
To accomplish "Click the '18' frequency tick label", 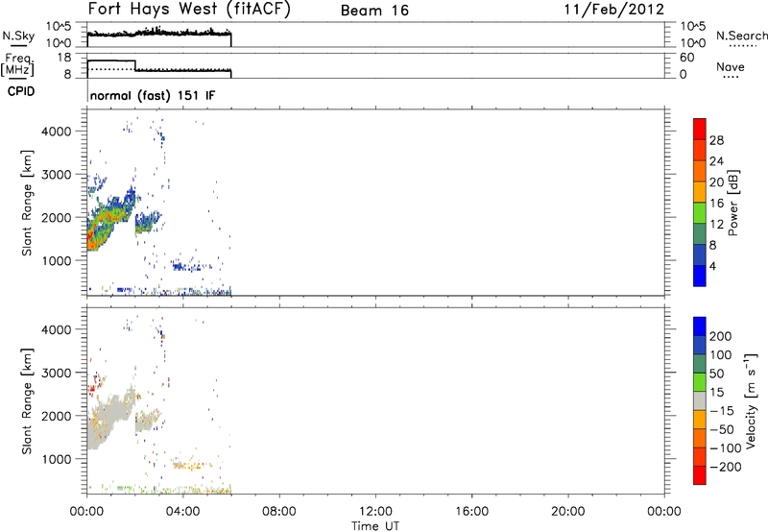I will click(63, 58).
